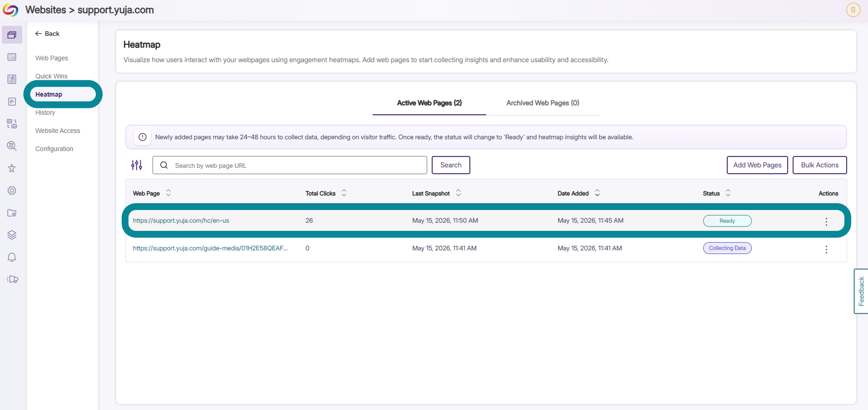Open the settings gear in sidebar

[x=12, y=190]
